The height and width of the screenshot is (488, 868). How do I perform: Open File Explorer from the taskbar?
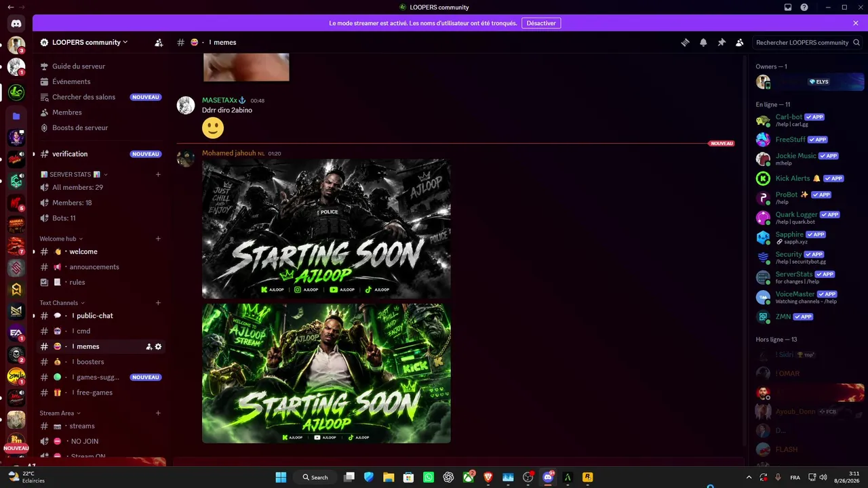coord(389,477)
